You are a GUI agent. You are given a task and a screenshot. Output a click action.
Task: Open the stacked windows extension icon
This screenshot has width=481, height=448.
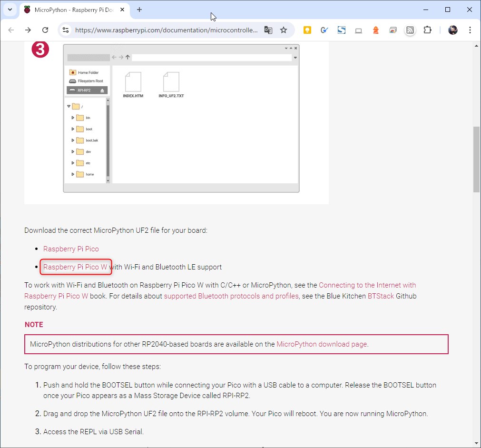tap(393, 30)
